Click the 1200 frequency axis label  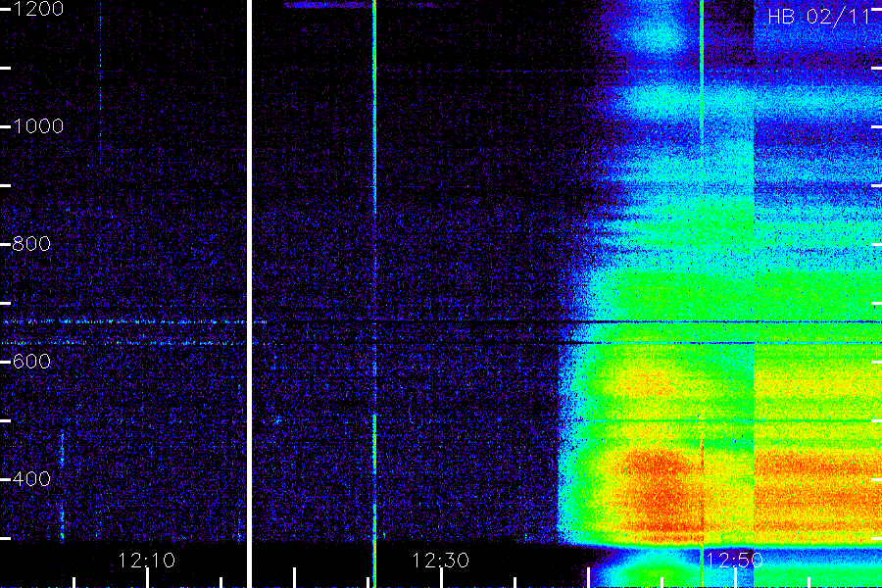pyautogui.click(x=38, y=9)
